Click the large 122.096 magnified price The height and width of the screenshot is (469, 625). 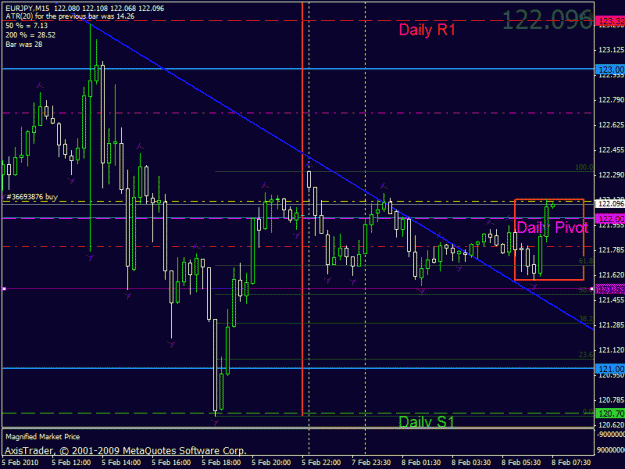point(547,20)
